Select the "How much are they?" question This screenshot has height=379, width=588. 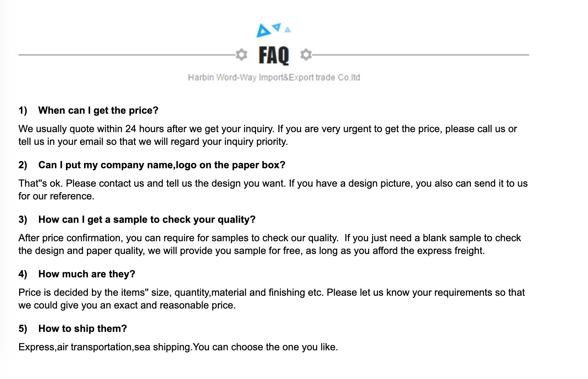[87, 274]
